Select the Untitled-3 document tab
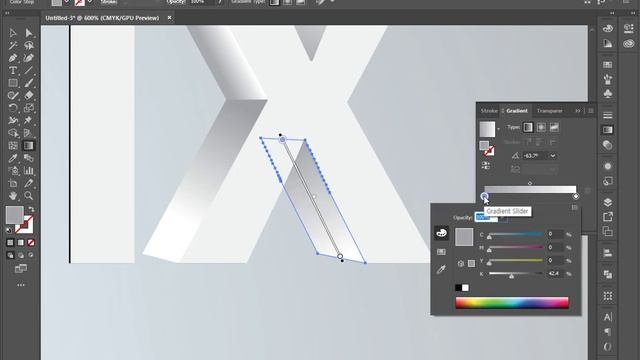Image resolution: width=640 pixels, height=360 pixels. click(x=102, y=18)
